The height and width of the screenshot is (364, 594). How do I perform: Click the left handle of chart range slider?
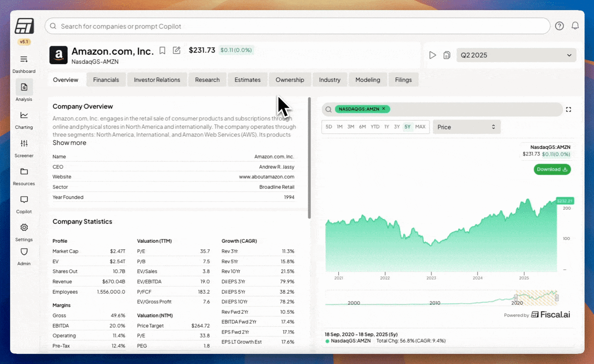click(x=516, y=298)
